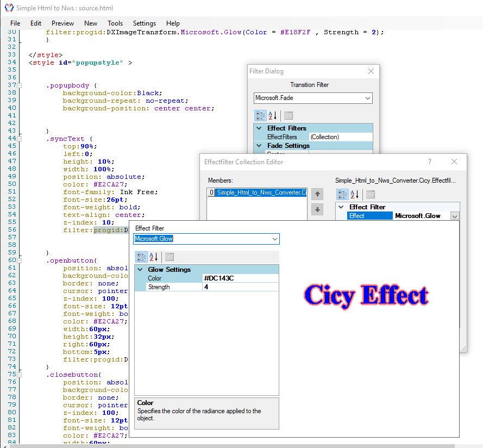The image size is (483, 448).
Task: Click style id="popupstyle" tag line
Action: [80, 63]
